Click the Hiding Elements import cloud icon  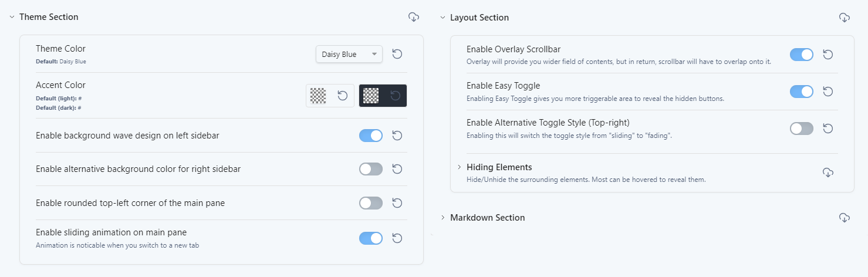(x=828, y=173)
